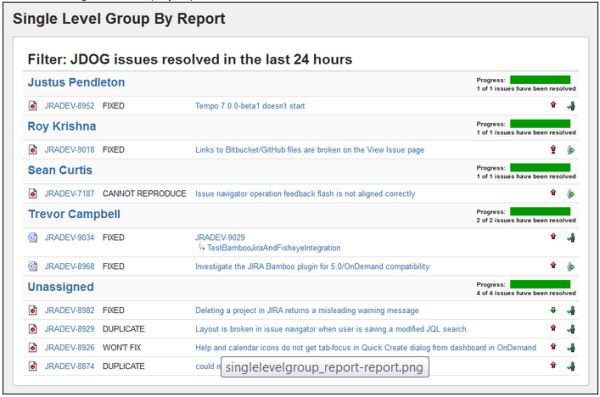
Task: Open the "Layout is broken in issue navigator" summary
Action: (331, 329)
